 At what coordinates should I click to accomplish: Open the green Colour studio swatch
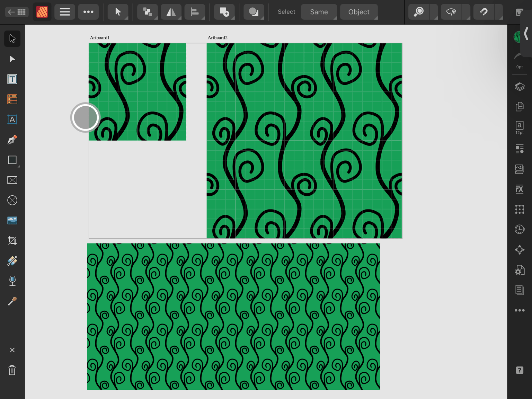517,37
